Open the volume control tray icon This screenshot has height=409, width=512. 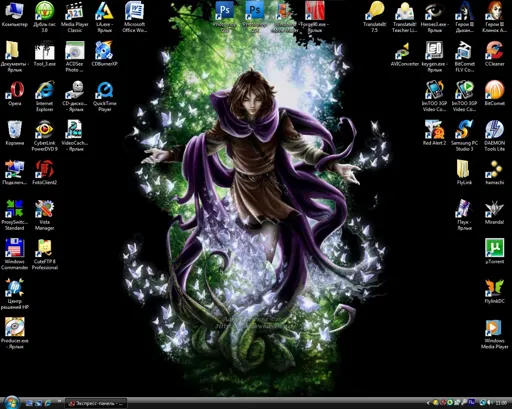pyautogui.click(x=491, y=403)
